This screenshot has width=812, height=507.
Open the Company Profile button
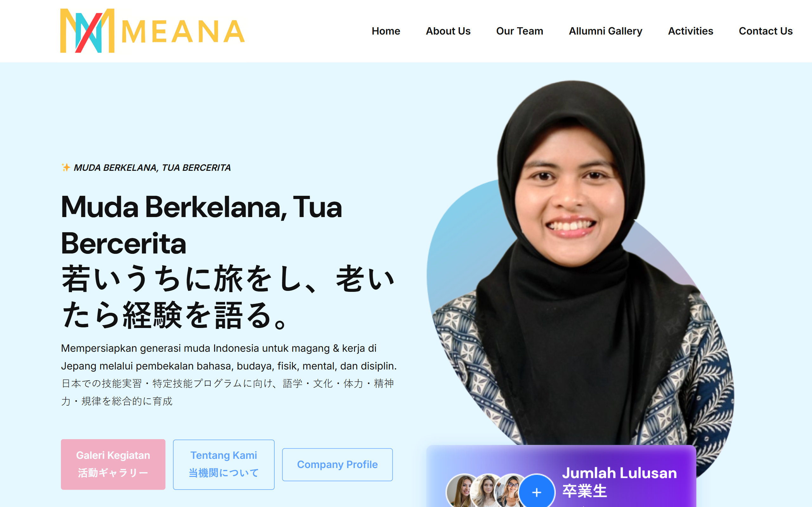pos(337,465)
